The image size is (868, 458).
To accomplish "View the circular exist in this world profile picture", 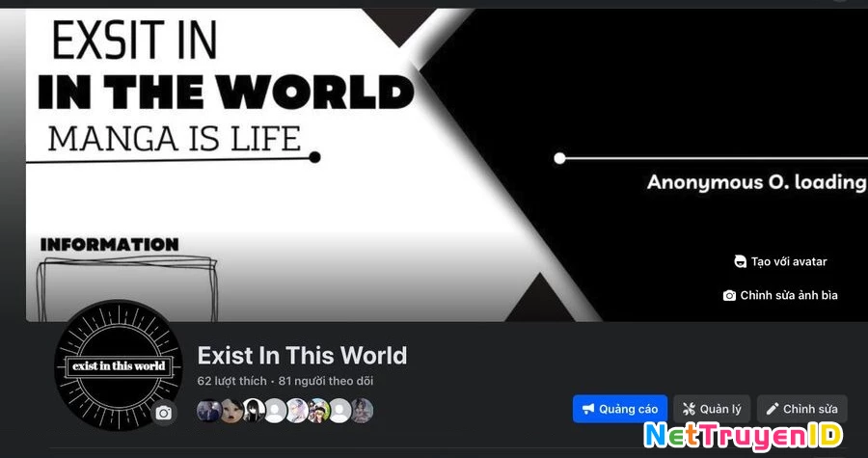I will click(118, 365).
